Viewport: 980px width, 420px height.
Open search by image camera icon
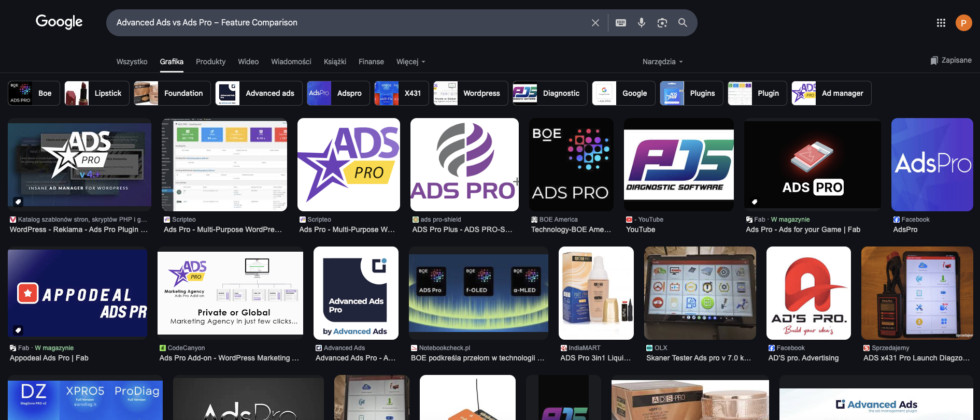(x=662, y=23)
